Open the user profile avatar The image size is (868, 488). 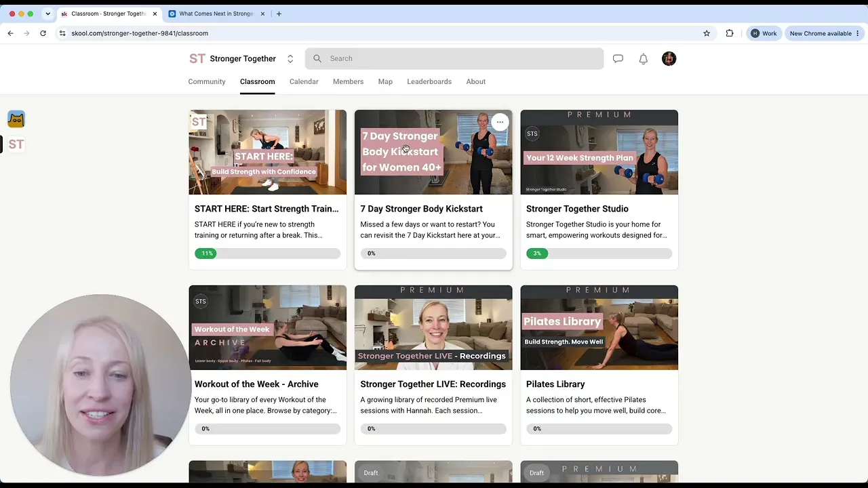point(669,59)
